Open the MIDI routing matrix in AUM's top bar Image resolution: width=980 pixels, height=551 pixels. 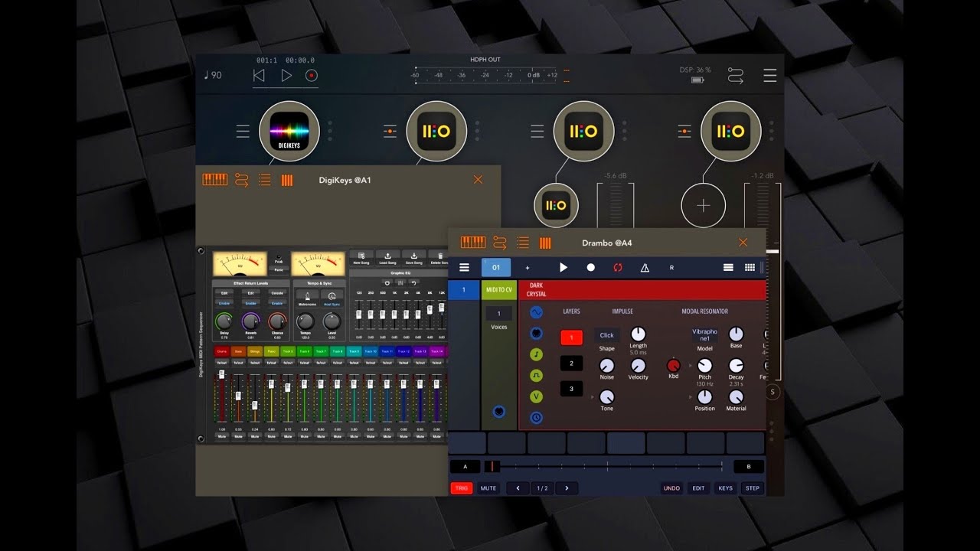tap(736, 76)
